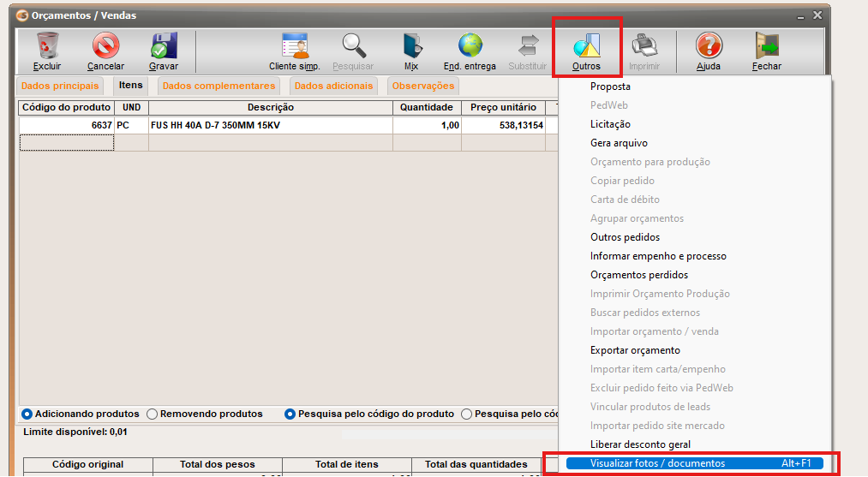Select Visualizar fotos / documentos menu entry
868x477 pixels.
click(x=657, y=463)
